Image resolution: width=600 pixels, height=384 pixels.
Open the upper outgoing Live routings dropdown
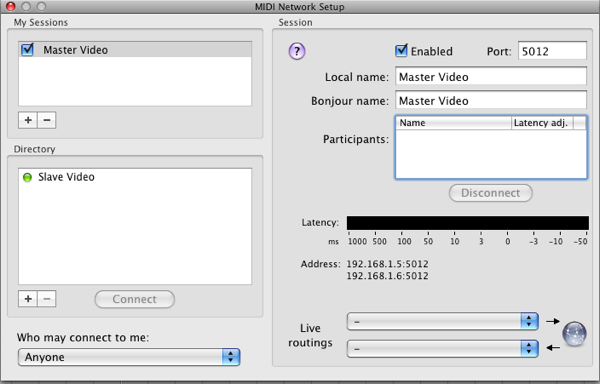443,321
